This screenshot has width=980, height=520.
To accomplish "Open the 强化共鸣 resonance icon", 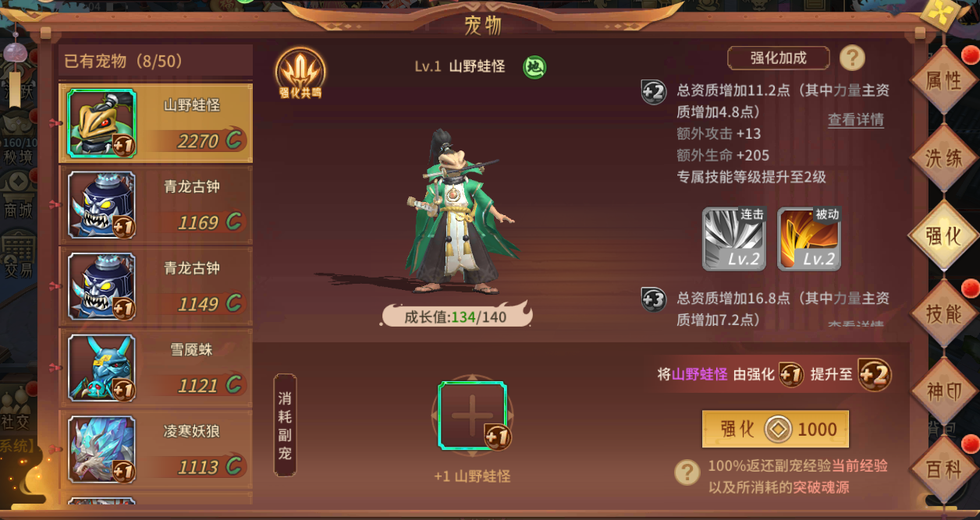I will 300,74.
